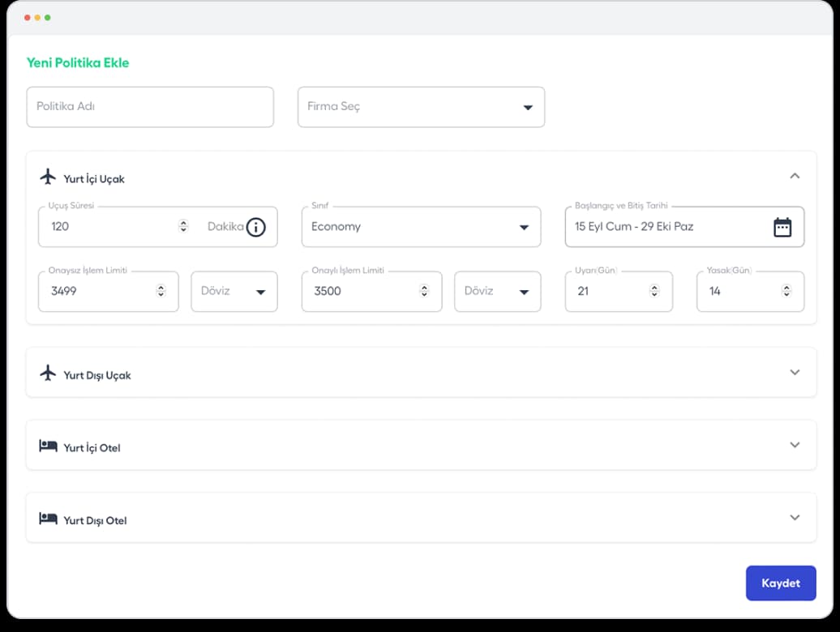Expand the Yurt Dışı Otel section
The image size is (840, 632).
(x=795, y=517)
